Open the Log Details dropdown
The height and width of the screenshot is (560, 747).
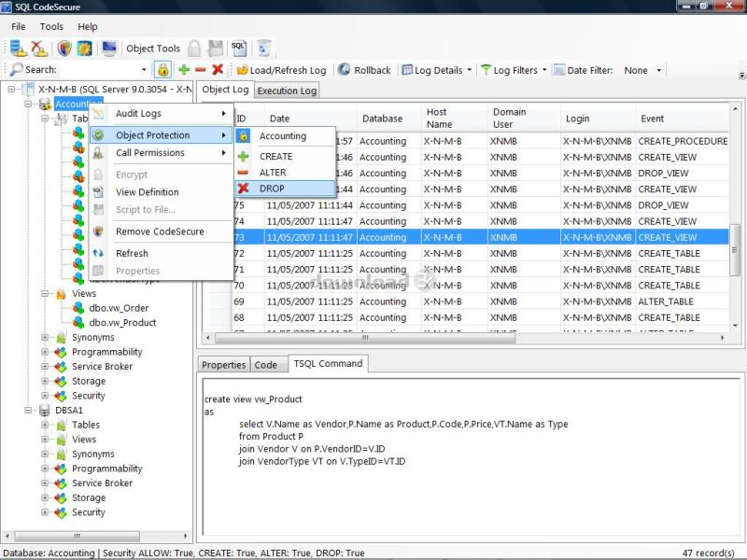(x=437, y=70)
